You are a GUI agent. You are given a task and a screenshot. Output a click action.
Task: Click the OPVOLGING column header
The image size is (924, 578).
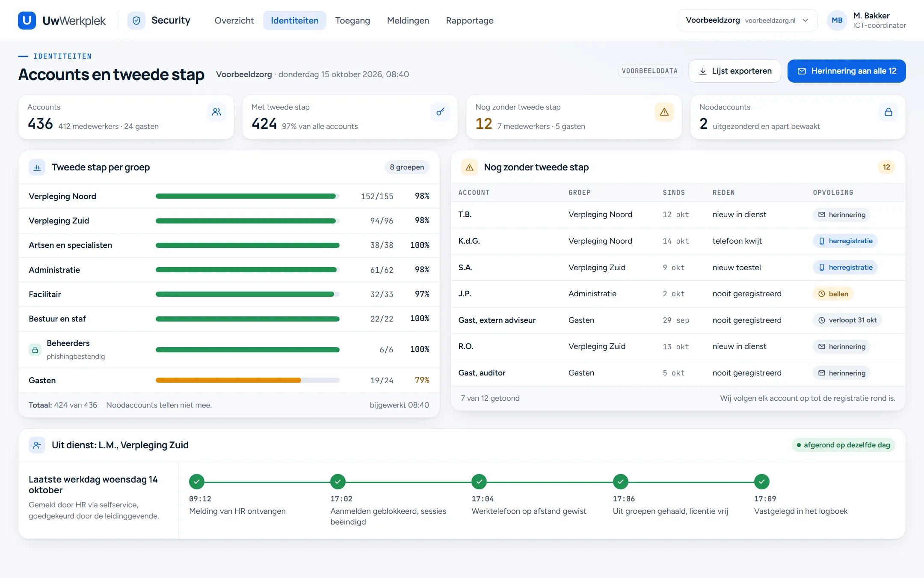point(833,193)
